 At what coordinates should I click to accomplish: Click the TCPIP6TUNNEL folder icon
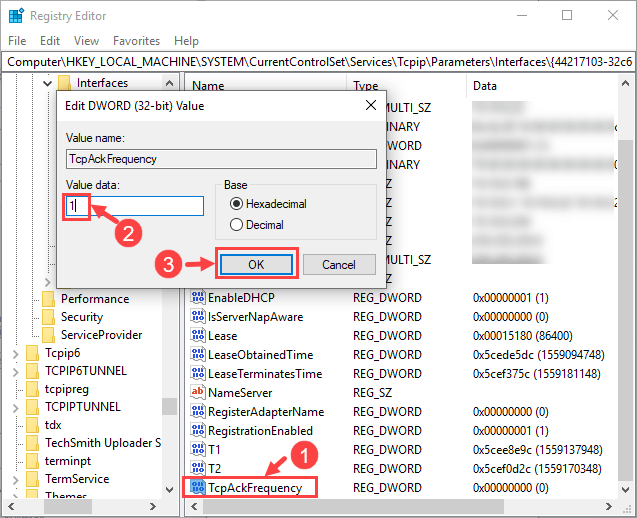coord(32,371)
